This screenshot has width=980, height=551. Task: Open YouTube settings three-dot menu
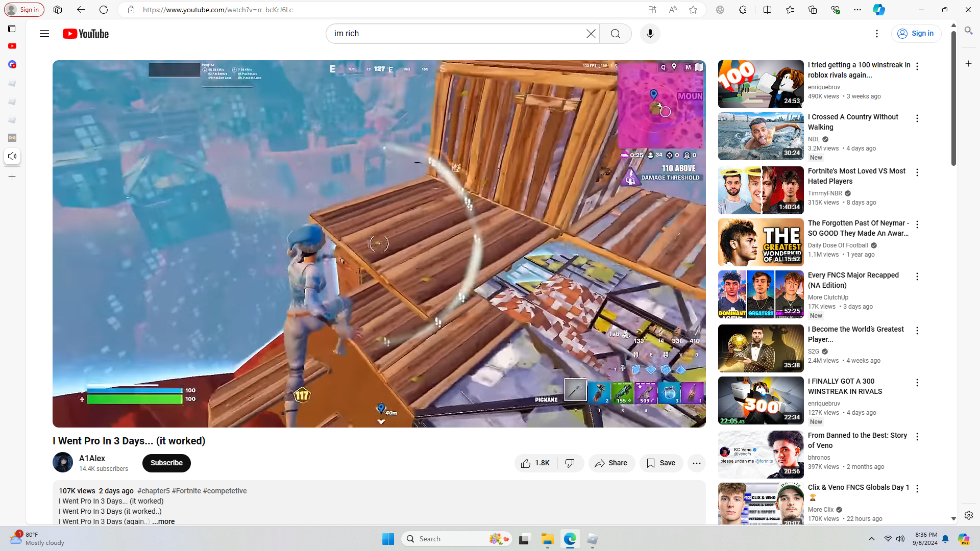[x=877, y=34]
